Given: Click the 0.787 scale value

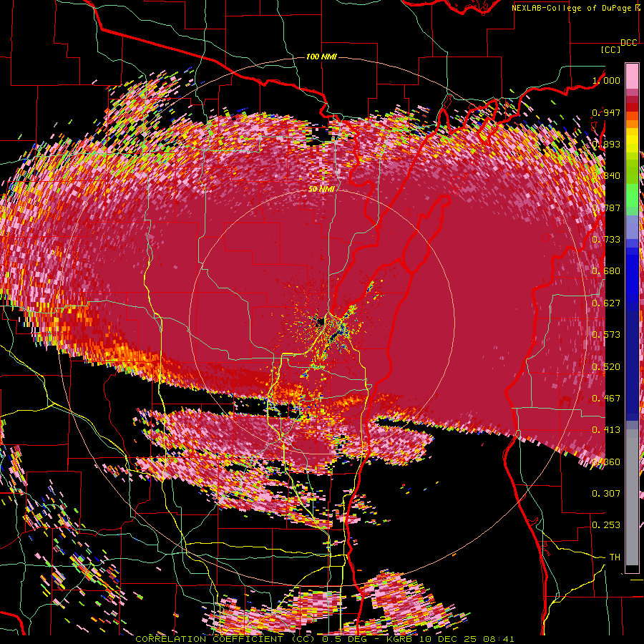Looking at the screenshot, I should [606, 208].
